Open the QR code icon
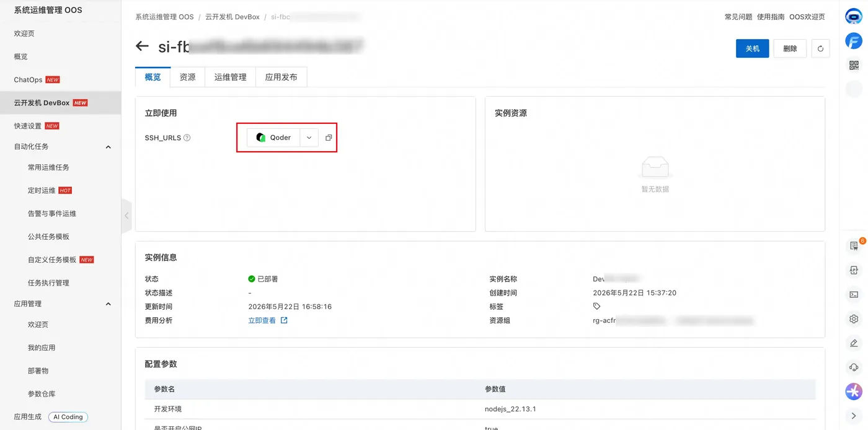The width and height of the screenshot is (868, 430). 854,65
